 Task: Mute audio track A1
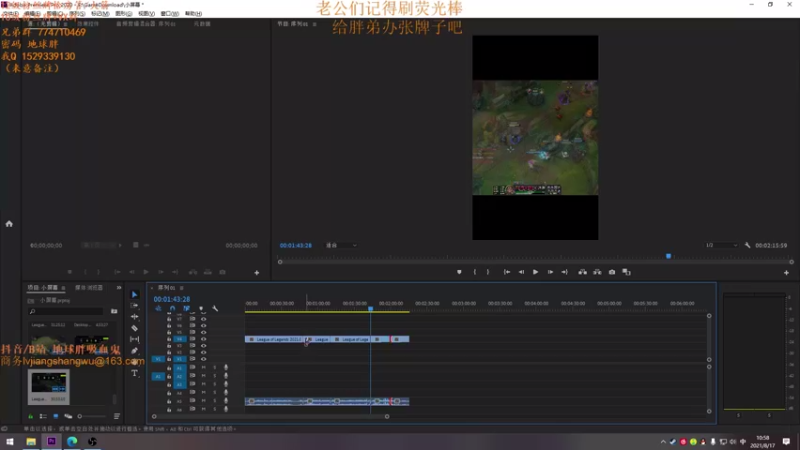(204, 367)
